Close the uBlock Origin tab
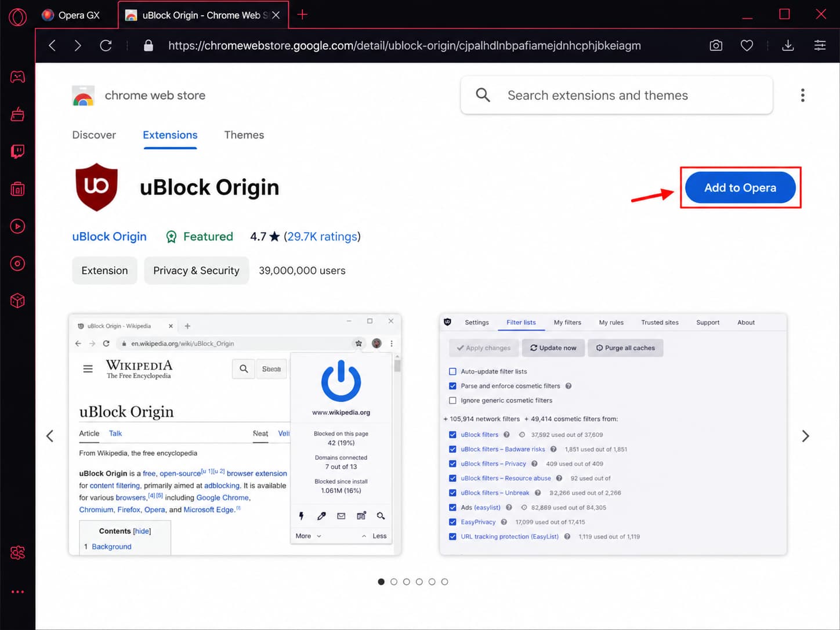Viewport: 840px width, 630px height. coord(276,15)
